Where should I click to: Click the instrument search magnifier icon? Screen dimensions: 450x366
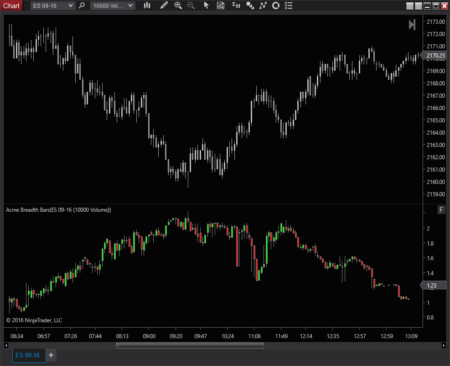(82, 6)
